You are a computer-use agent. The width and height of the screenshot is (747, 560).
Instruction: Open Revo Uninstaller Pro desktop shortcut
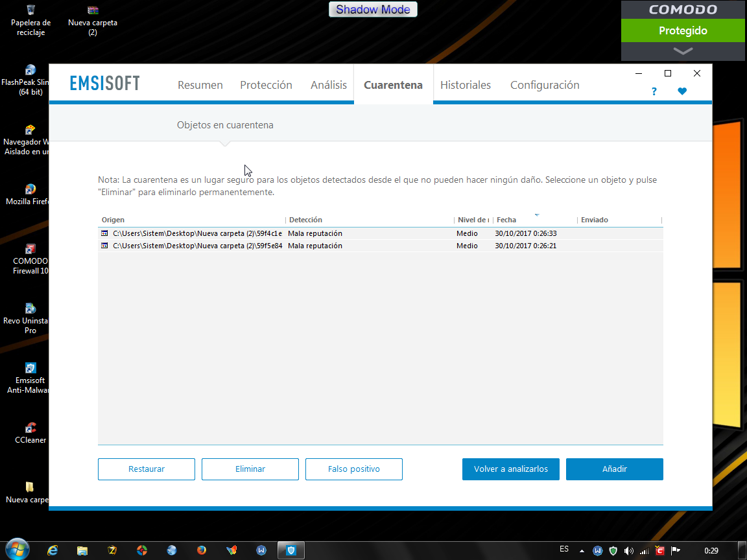(x=26, y=319)
